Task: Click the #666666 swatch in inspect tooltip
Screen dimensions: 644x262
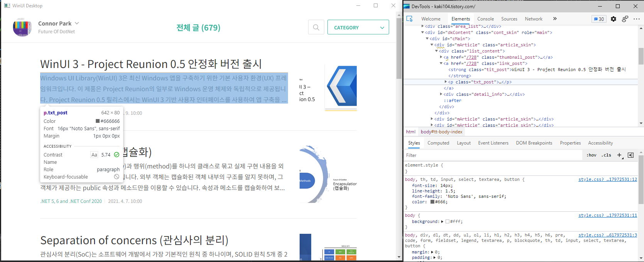Action: pos(98,121)
